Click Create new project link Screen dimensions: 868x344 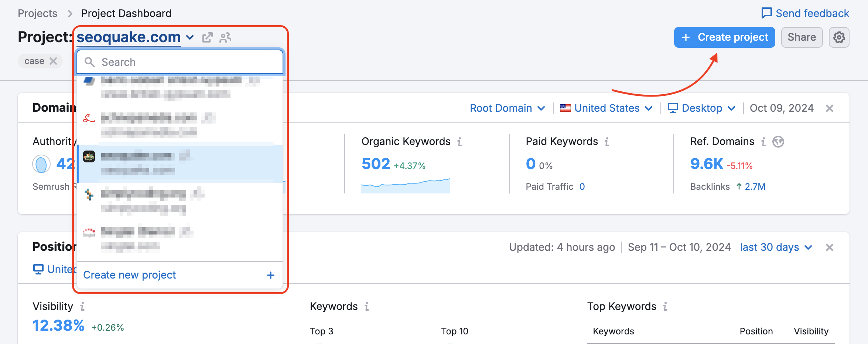tap(130, 275)
